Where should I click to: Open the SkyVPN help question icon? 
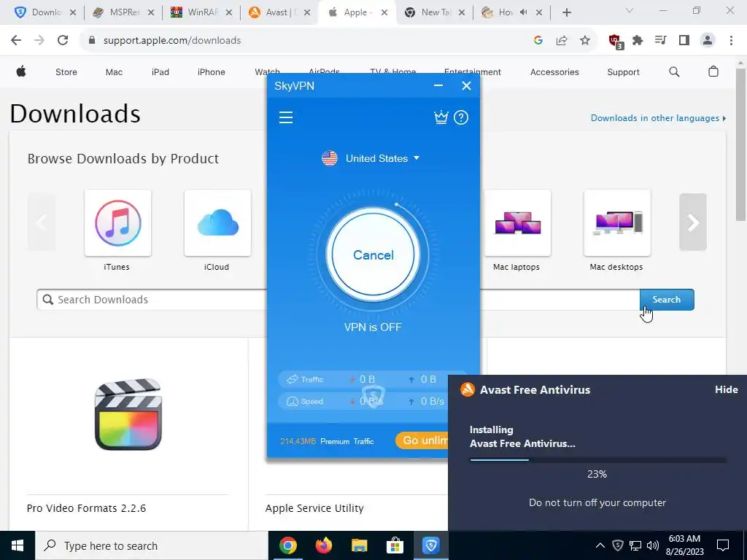tap(461, 117)
